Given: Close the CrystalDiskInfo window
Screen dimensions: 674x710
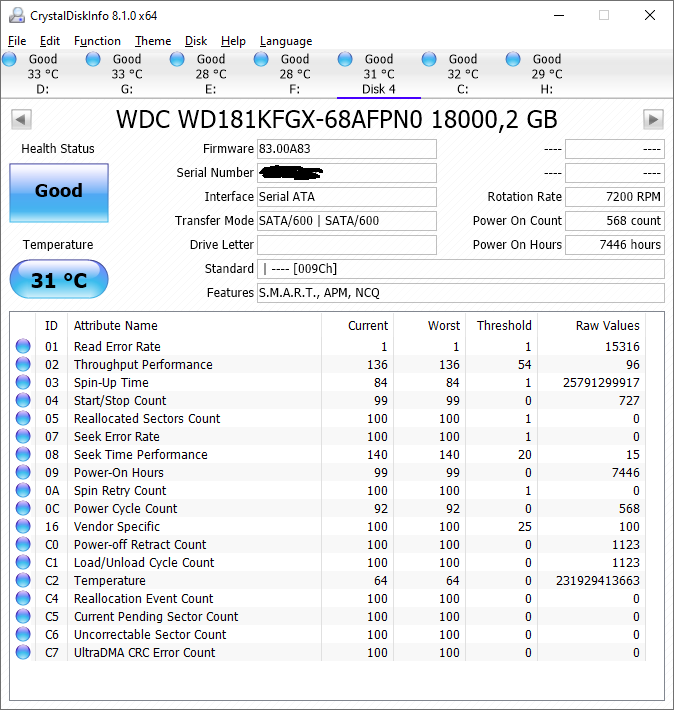Looking at the screenshot, I should click(650, 15).
